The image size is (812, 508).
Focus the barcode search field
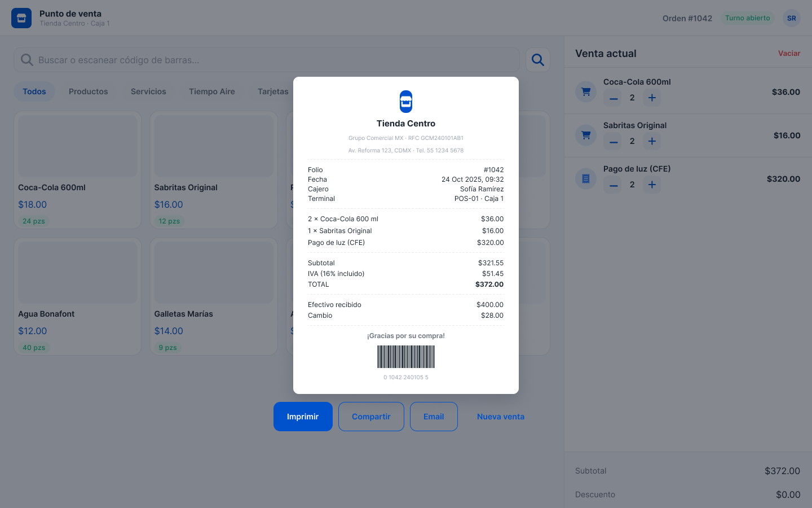pos(266,60)
